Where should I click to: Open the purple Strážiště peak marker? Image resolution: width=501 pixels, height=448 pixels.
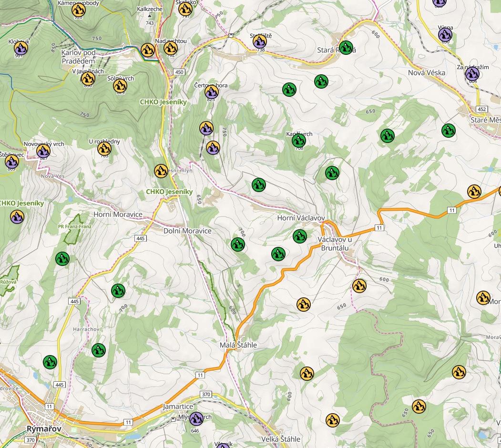click(260, 42)
